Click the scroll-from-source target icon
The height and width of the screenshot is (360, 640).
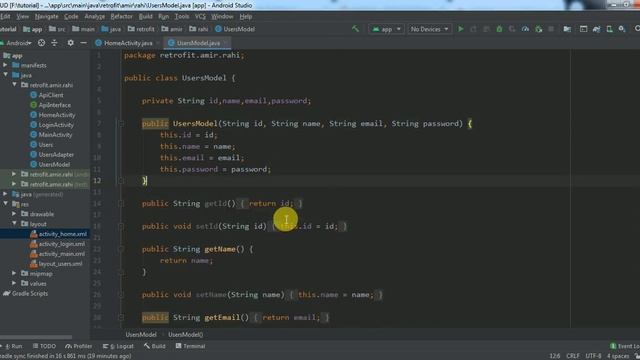click(x=41, y=43)
